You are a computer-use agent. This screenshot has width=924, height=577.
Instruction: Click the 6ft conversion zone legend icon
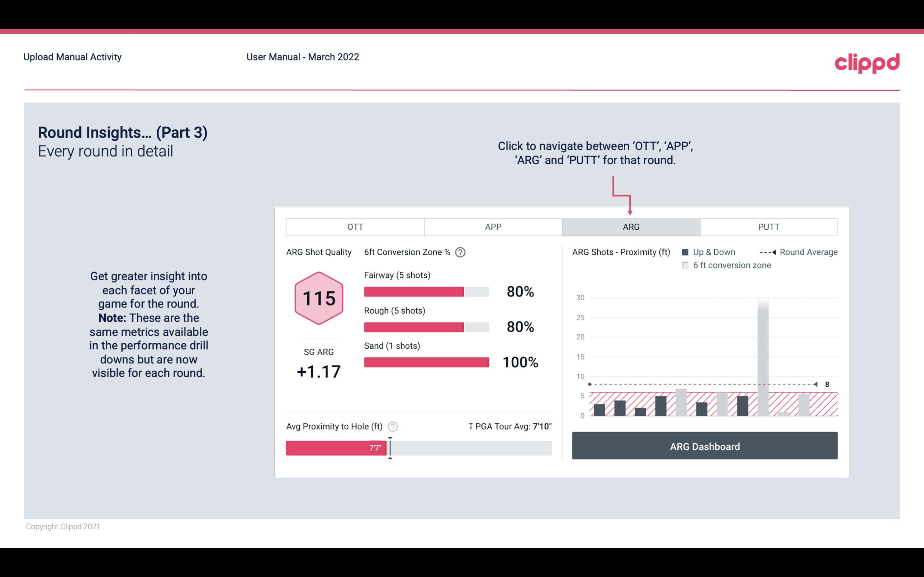(687, 264)
